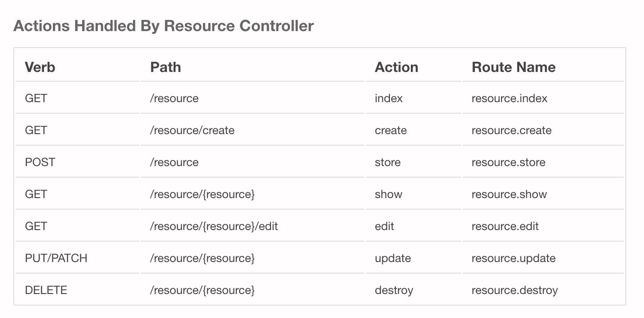
Task: Select the /resource/{resource}/edit path cell
Action: (214, 226)
